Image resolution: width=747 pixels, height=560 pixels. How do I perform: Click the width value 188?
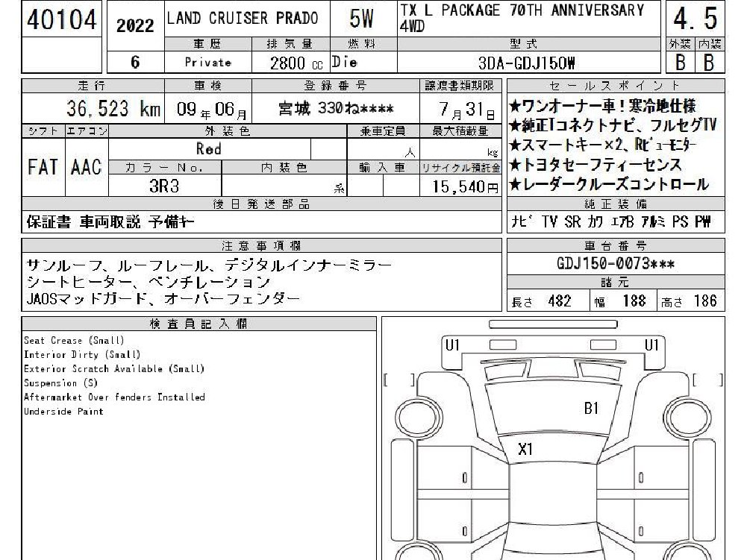(634, 301)
